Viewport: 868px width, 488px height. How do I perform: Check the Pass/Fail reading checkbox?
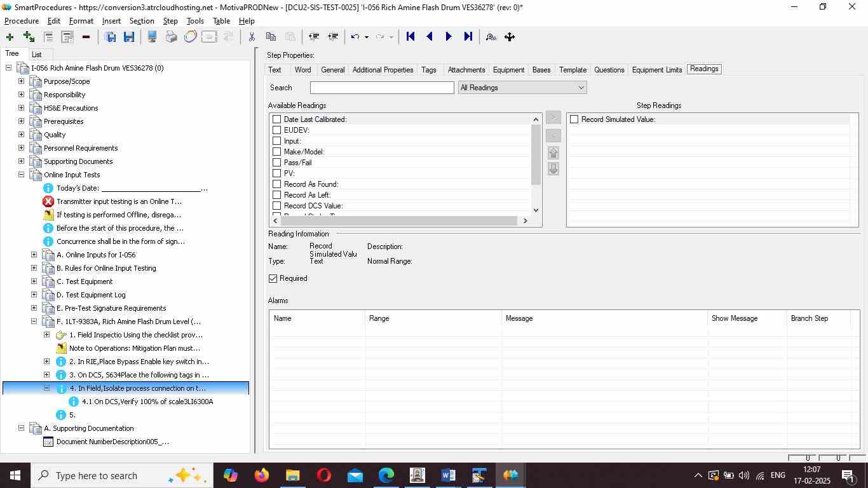coord(276,163)
